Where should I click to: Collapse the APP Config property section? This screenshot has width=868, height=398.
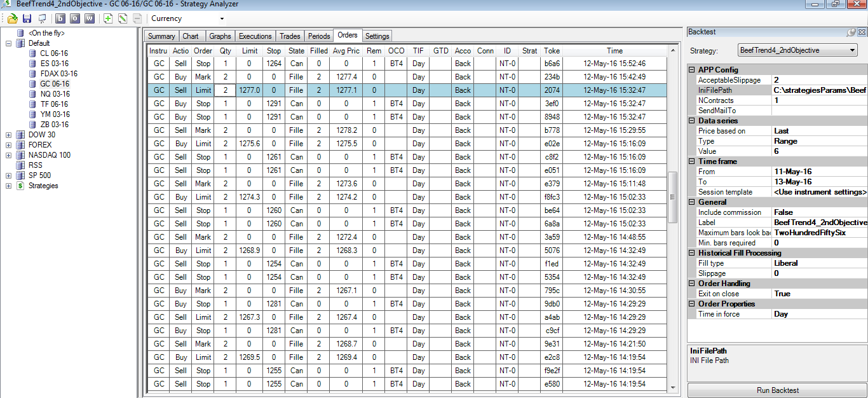(693, 70)
